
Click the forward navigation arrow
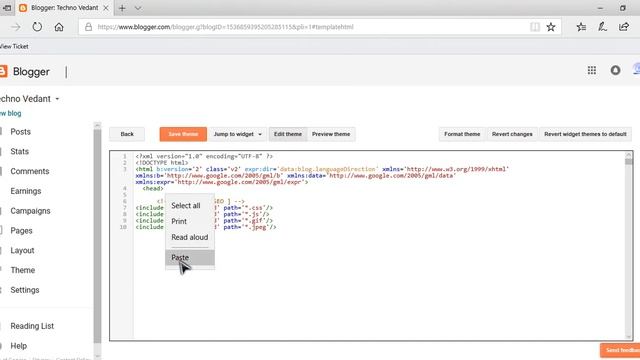pyautogui.click(x=16, y=27)
